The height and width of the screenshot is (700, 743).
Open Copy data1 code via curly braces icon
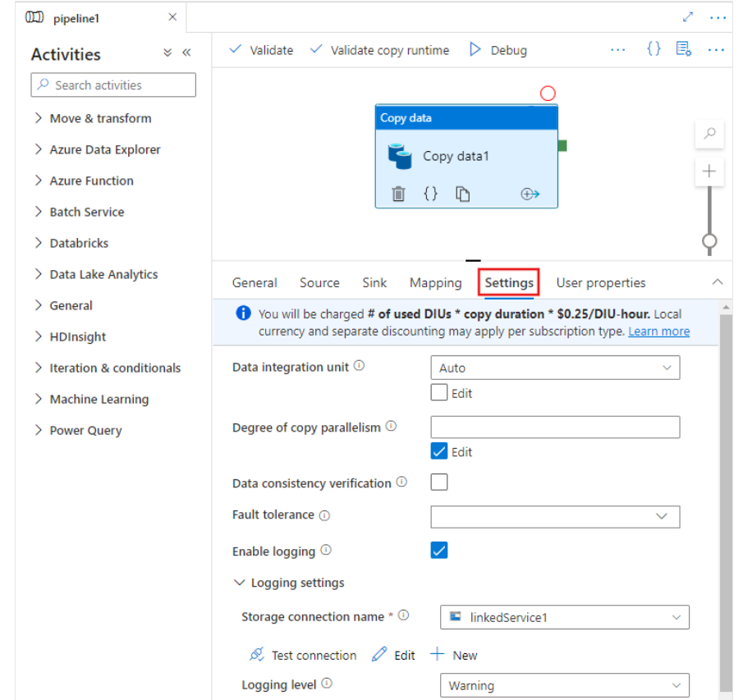(x=430, y=194)
